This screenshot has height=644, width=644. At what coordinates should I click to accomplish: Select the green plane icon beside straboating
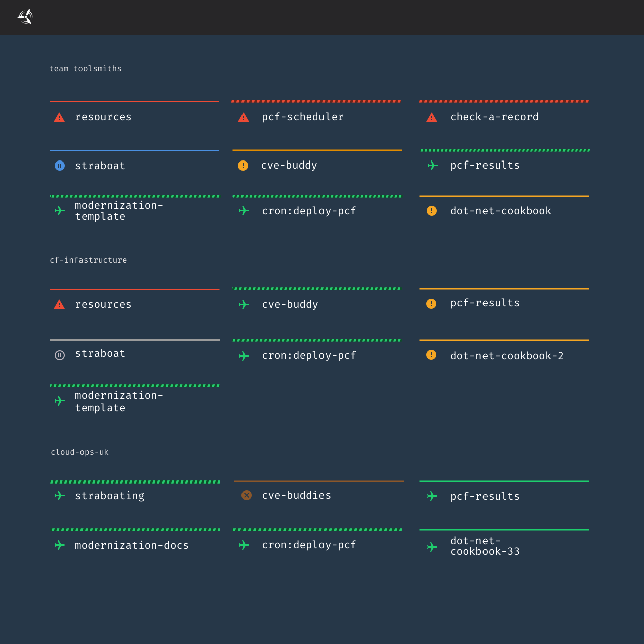60,496
